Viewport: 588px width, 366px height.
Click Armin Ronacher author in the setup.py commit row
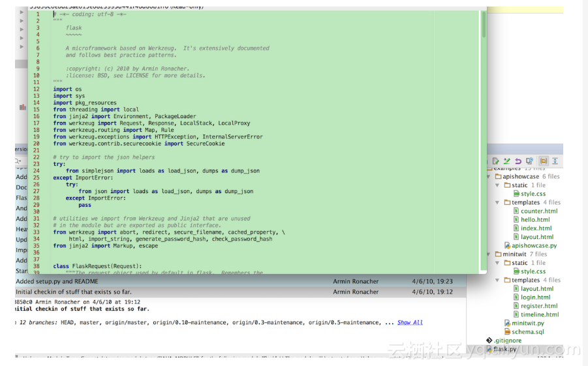[356, 281]
